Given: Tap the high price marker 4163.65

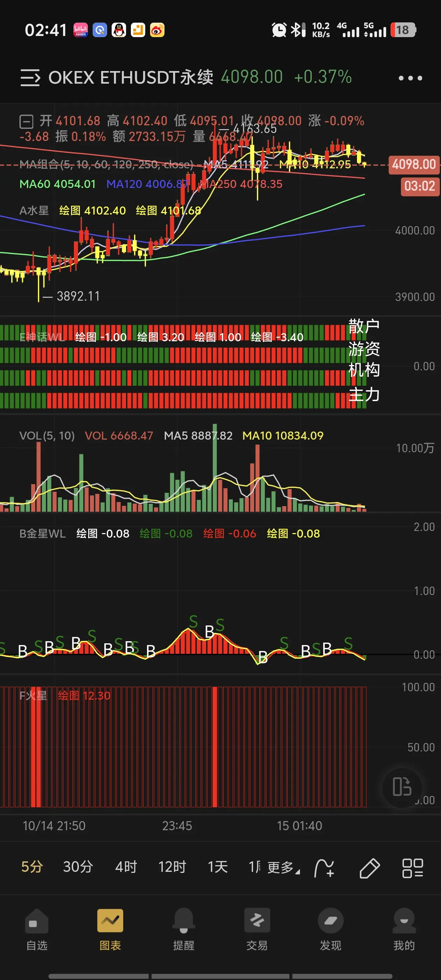Looking at the screenshot, I should (254, 129).
